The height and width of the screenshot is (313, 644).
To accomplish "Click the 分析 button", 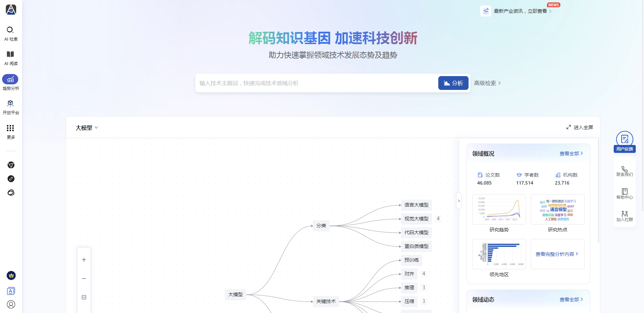I will pos(453,83).
